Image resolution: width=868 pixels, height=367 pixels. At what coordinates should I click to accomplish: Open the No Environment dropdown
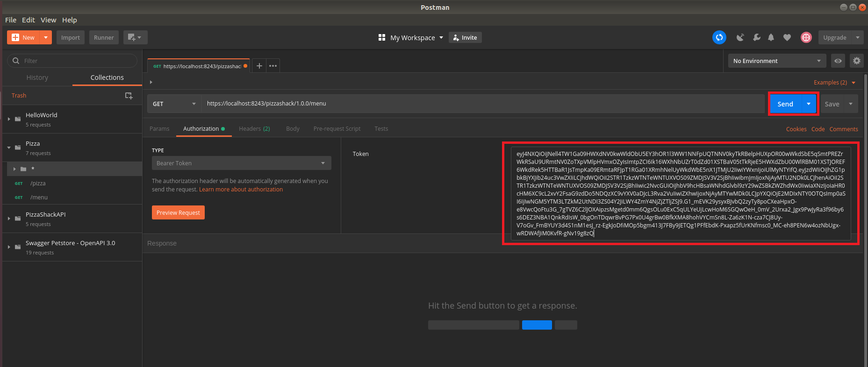pos(776,61)
